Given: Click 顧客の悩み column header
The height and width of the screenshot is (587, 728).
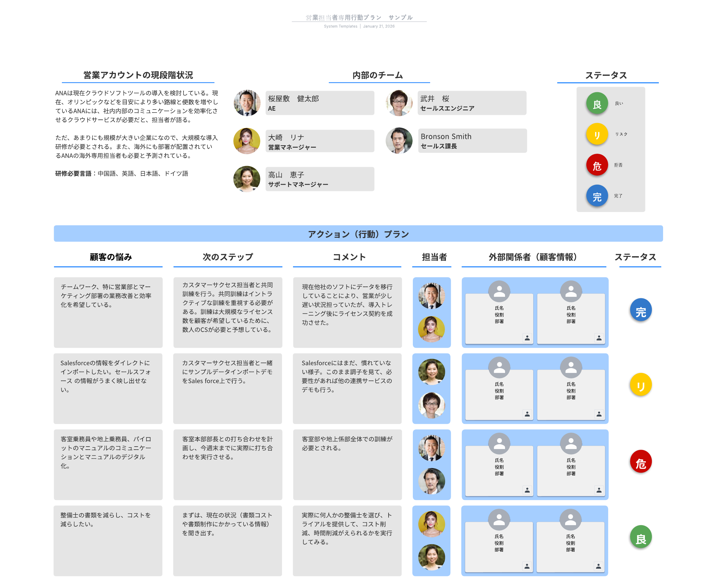Looking at the screenshot, I should (x=111, y=257).
